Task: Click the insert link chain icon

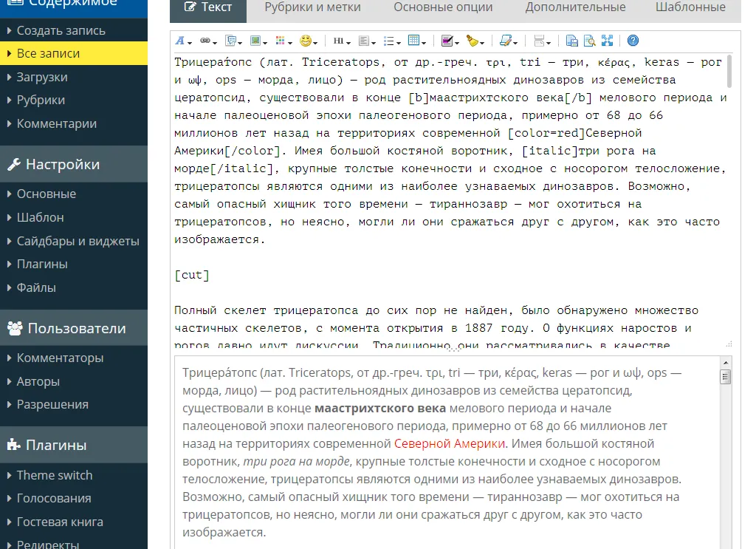Action: [x=207, y=41]
